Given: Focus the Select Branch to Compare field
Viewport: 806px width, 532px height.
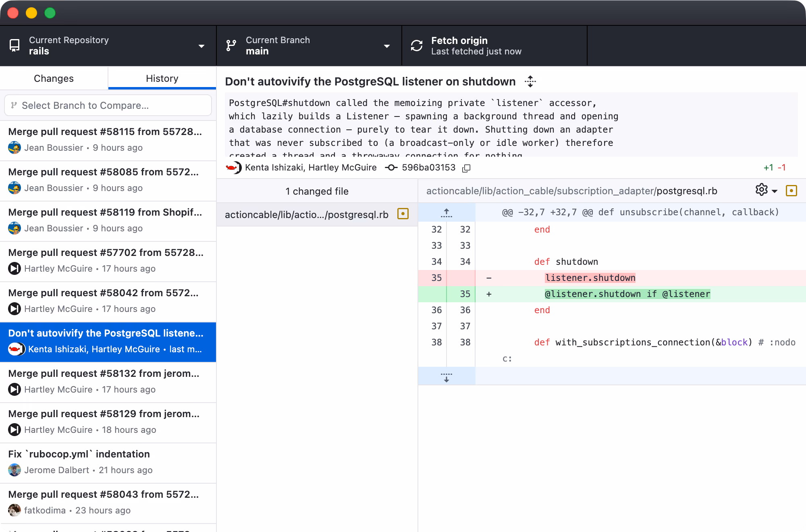Looking at the screenshot, I should tap(108, 105).
